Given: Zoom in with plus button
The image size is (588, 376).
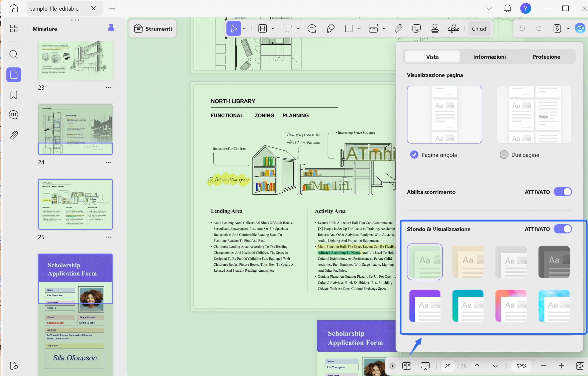Looking at the screenshot, I should point(562,366).
